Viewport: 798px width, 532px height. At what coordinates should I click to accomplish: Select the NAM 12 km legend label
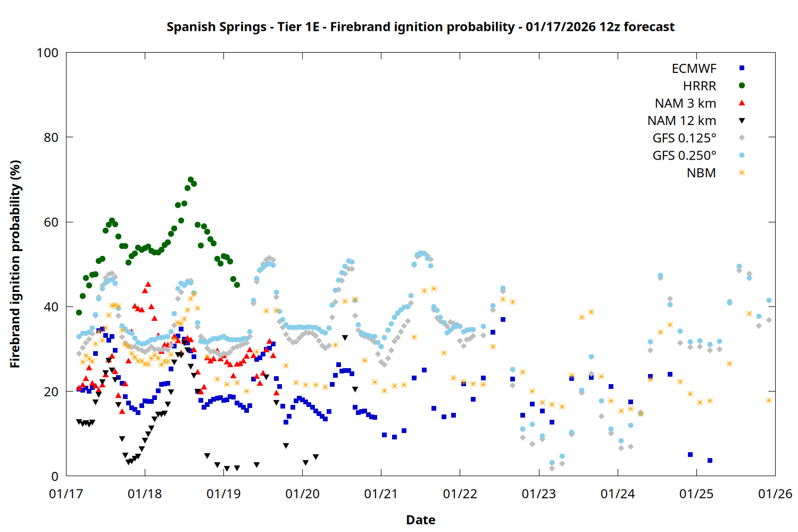(681, 121)
